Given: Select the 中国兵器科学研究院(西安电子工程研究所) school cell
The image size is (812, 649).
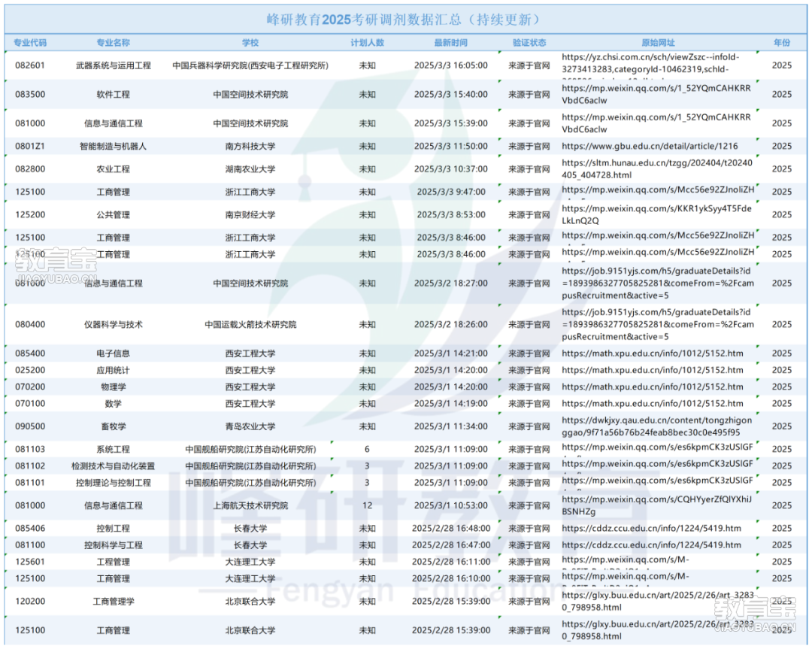Looking at the screenshot, I should click(x=250, y=65).
